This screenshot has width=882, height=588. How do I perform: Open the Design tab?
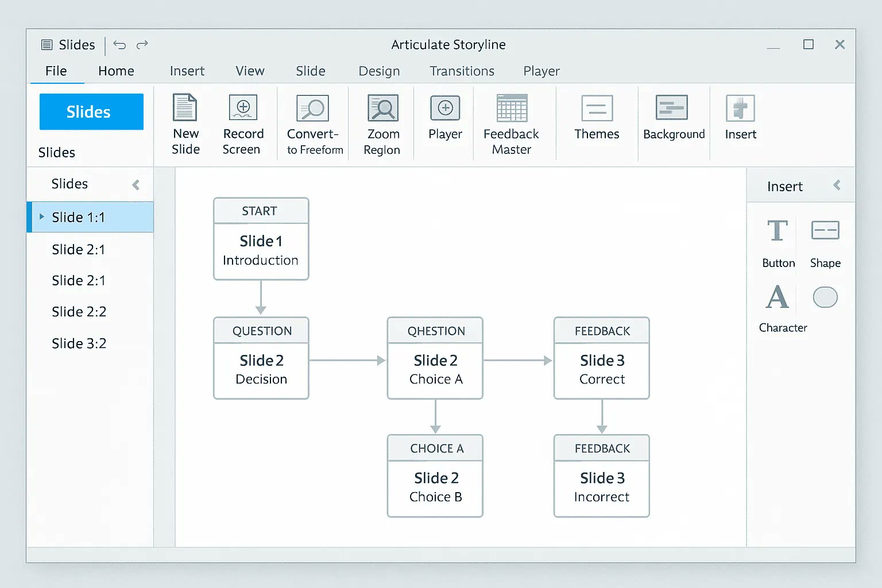[379, 71]
